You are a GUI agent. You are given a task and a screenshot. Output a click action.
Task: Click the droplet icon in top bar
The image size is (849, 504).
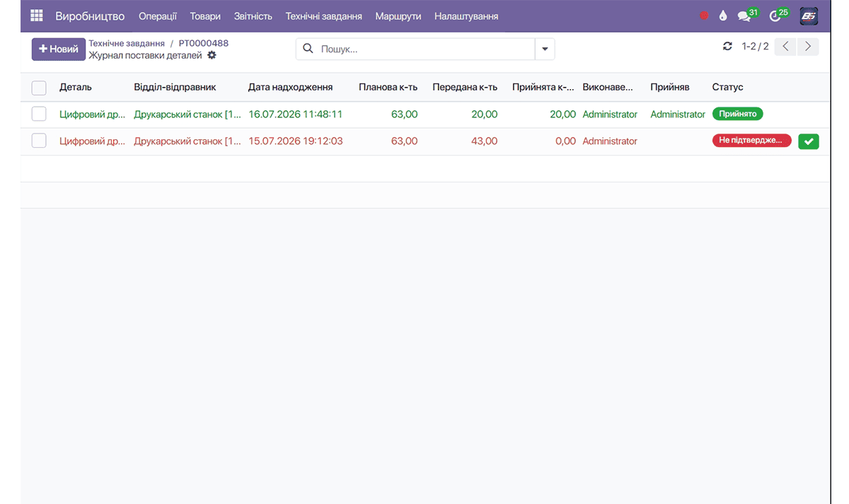point(723,16)
